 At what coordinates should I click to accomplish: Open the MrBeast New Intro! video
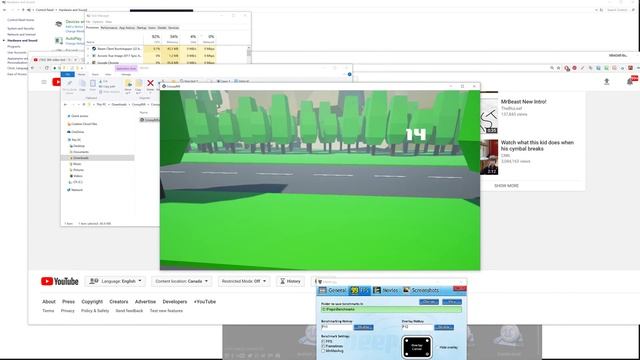coord(523,102)
